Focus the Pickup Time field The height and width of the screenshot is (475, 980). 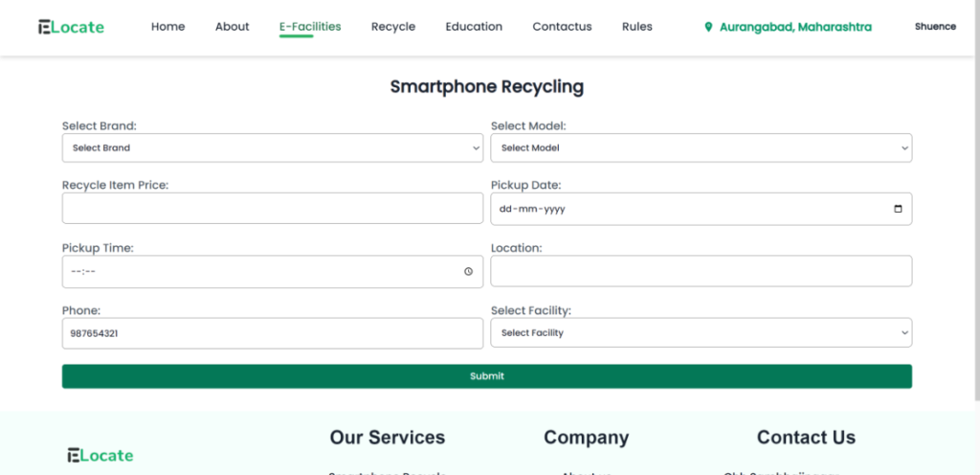(x=273, y=271)
